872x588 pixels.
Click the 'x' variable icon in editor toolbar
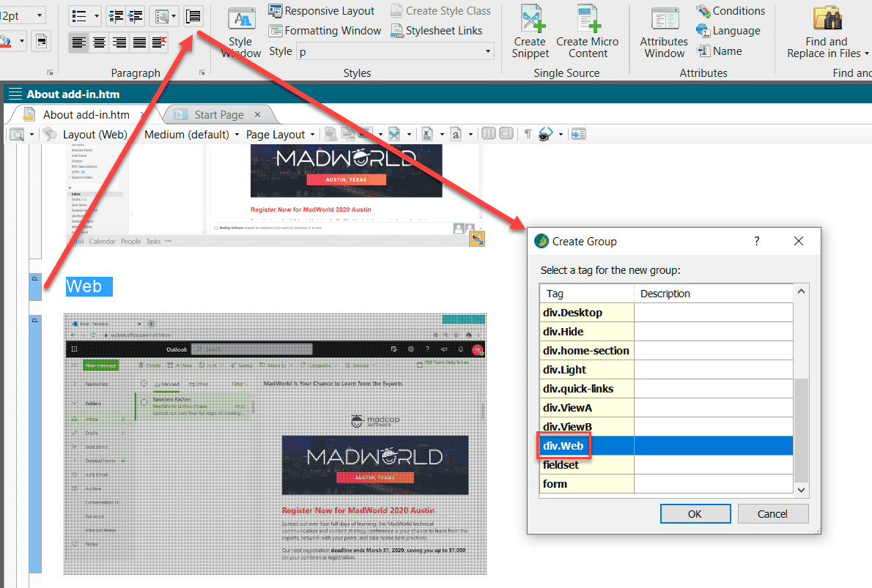pos(427,134)
